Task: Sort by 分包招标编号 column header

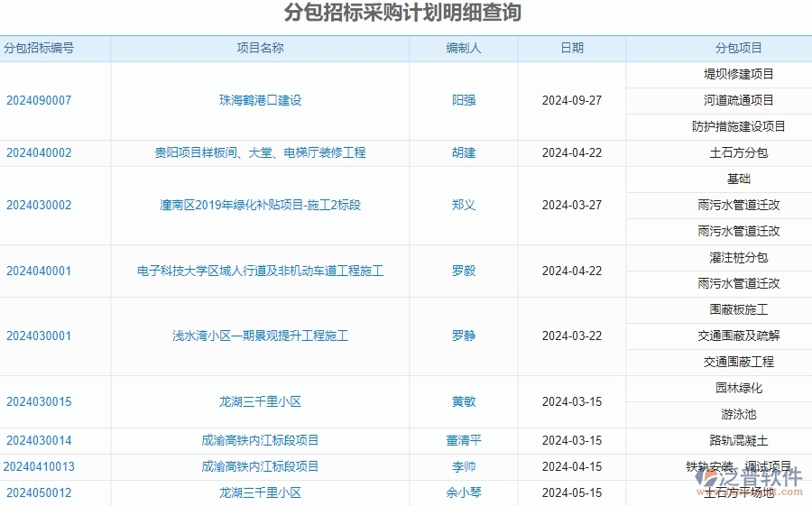Action: pos(39,48)
